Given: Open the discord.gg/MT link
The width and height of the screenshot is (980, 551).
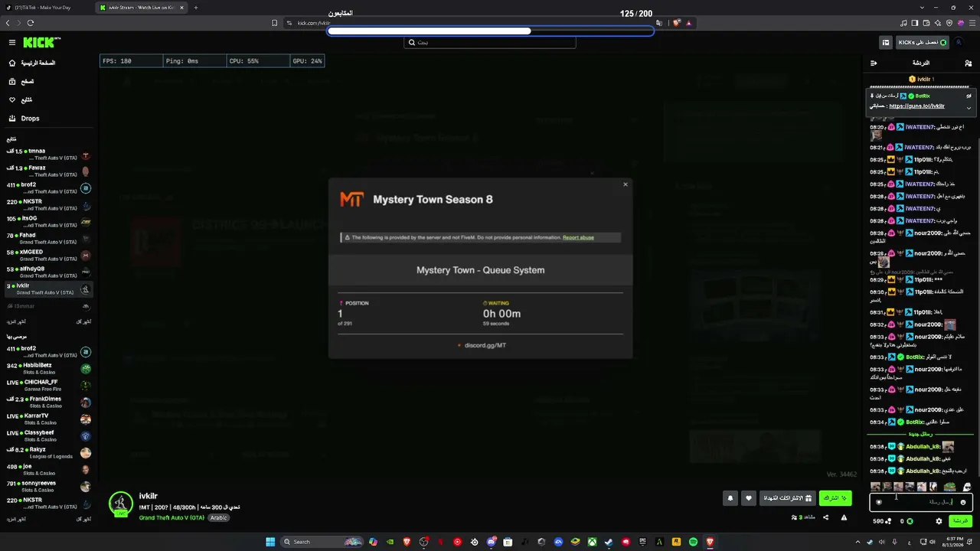Looking at the screenshot, I should tap(485, 345).
